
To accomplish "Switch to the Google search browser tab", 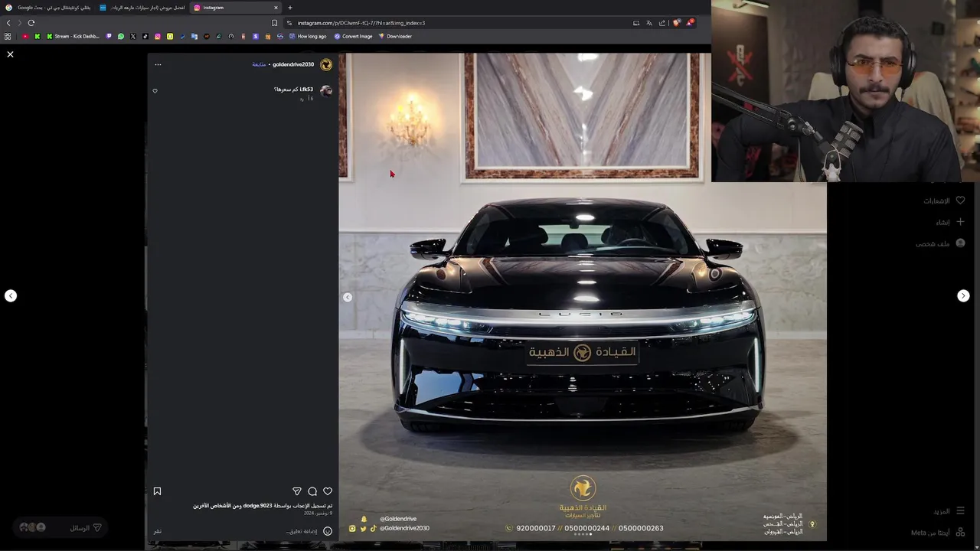I will [47, 8].
